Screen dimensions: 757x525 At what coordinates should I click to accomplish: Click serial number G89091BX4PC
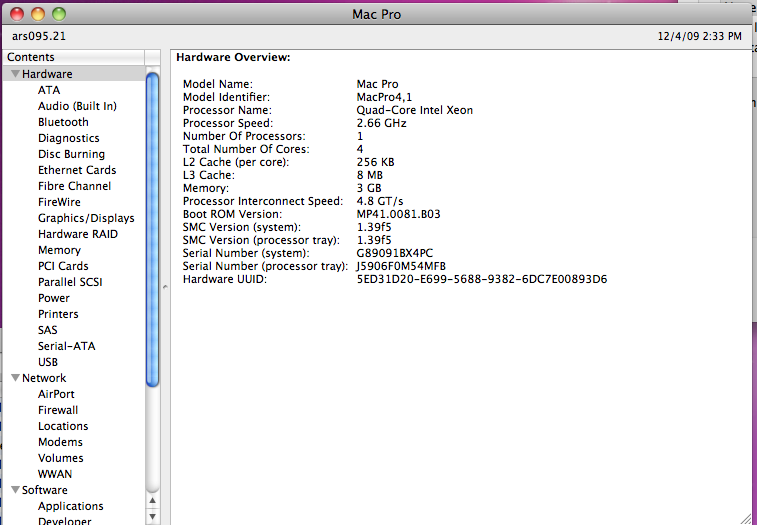394,253
